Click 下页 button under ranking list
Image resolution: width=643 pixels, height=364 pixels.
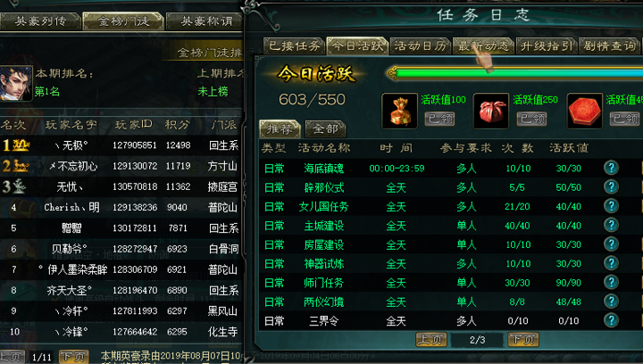pyautogui.click(x=74, y=357)
